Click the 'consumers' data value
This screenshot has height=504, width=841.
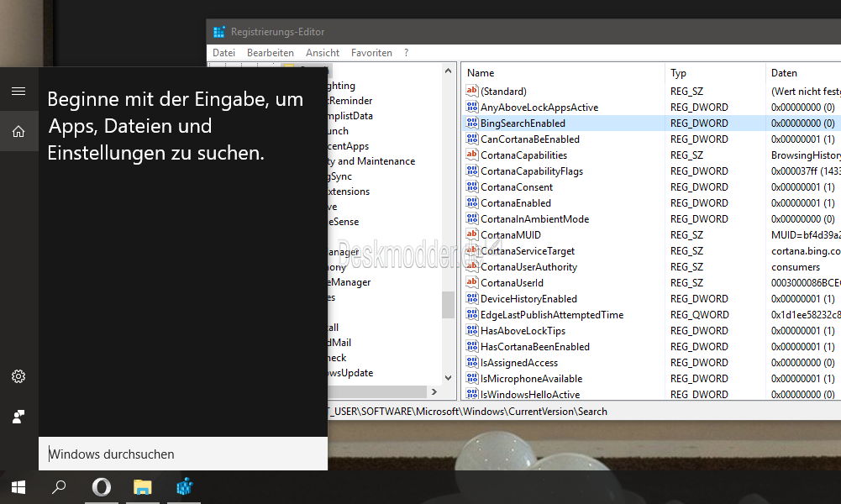tap(796, 267)
